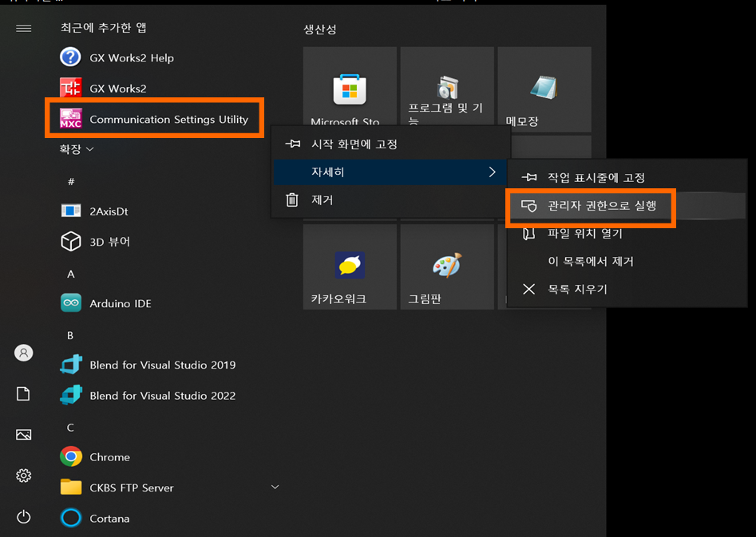Screen dimensions: 756x537
Task: Open the 메모장 tile
Action: 544,89
